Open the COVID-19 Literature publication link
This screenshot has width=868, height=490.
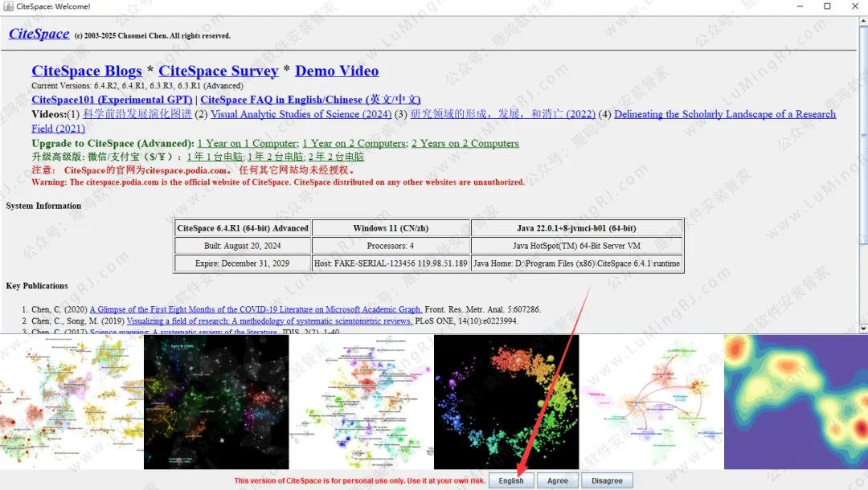point(256,309)
